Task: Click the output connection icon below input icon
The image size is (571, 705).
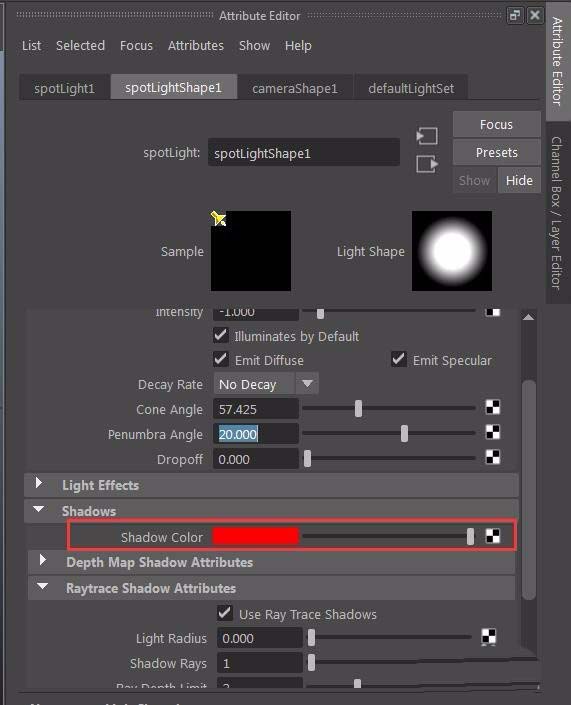Action: click(426, 164)
